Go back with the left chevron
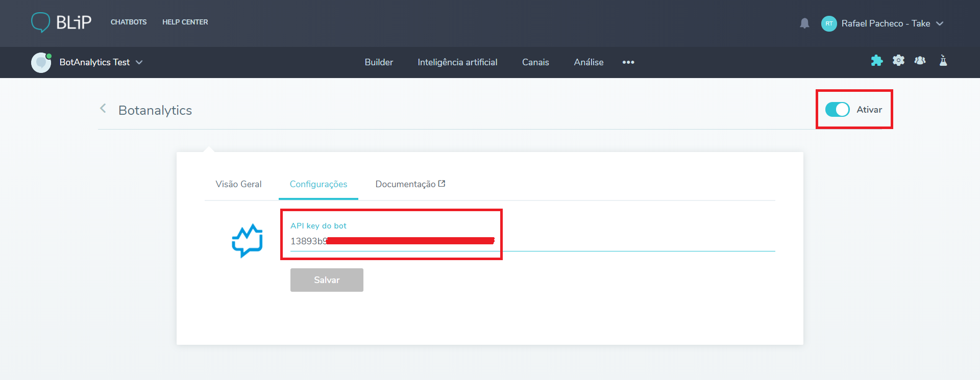The width and height of the screenshot is (980, 380). (103, 108)
